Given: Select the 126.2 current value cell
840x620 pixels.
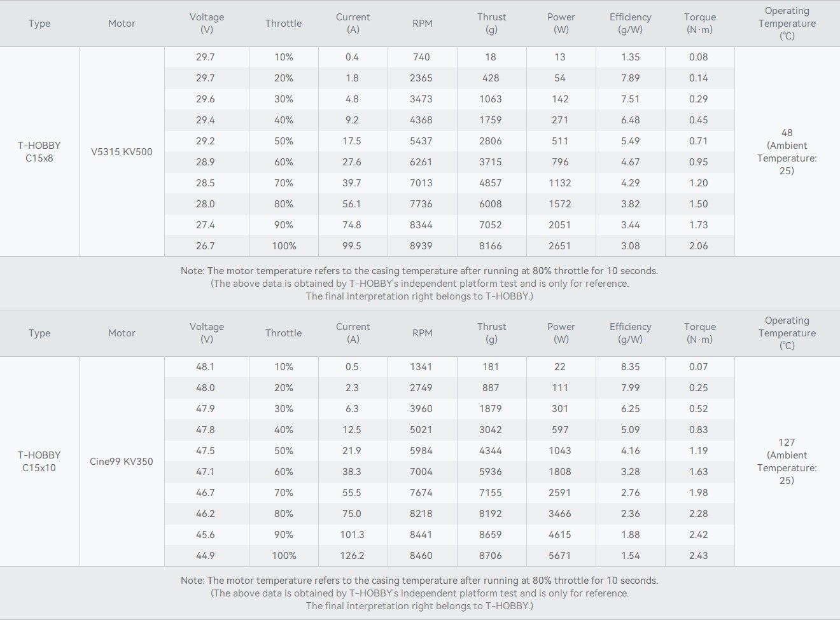Looking at the screenshot, I should pos(353,555).
